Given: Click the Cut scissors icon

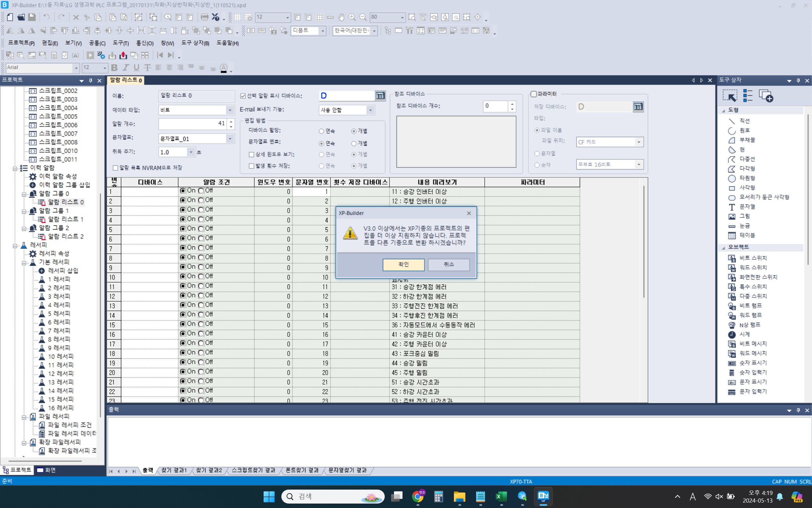Looking at the screenshot, I should (87, 17).
